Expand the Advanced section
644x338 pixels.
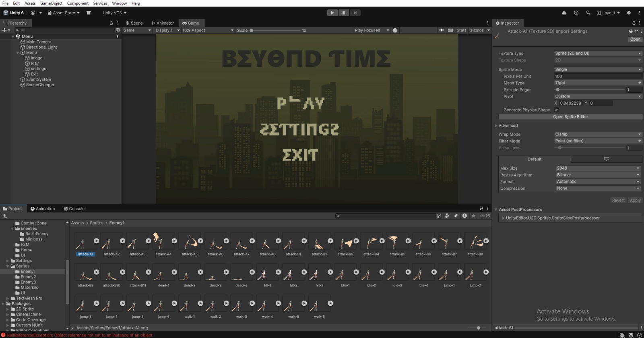click(x=496, y=126)
